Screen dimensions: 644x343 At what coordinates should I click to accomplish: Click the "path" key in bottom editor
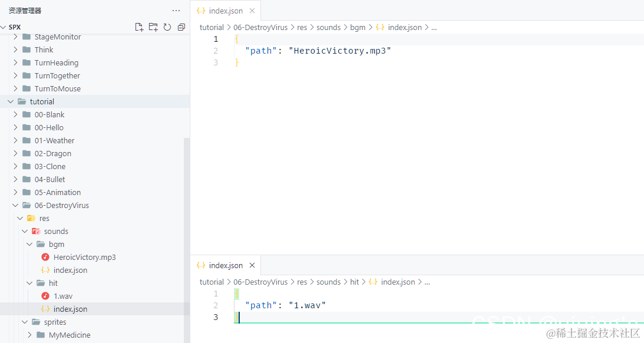coord(261,306)
